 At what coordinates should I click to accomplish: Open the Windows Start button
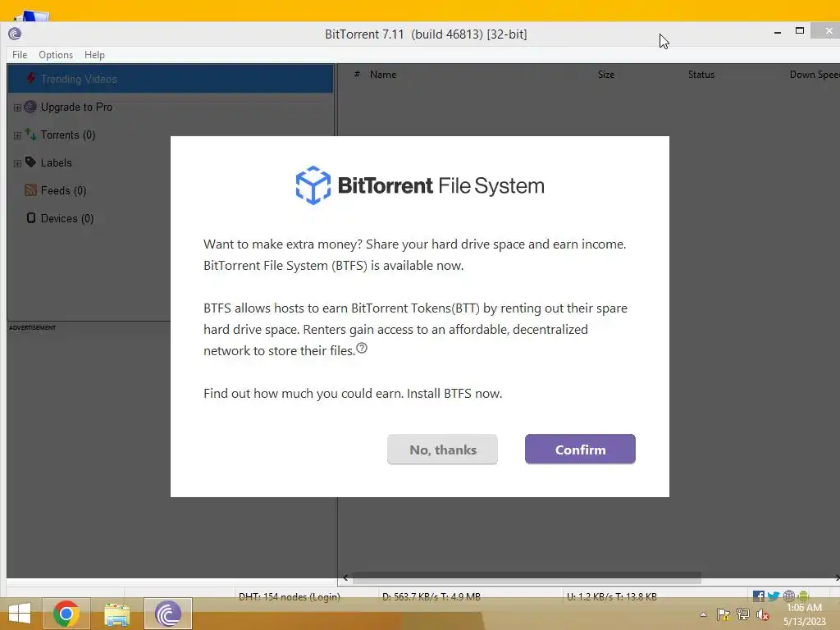[20, 614]
